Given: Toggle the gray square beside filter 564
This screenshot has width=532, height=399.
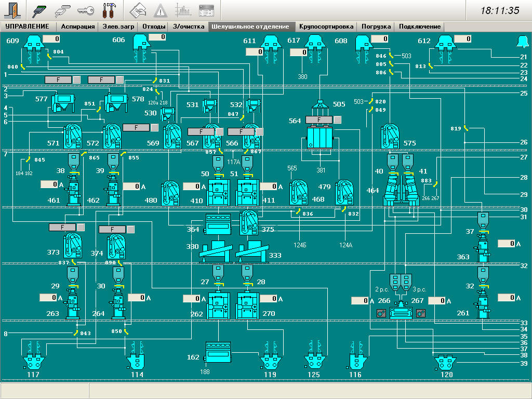Looking at the screenshot, I should [337, 120].
